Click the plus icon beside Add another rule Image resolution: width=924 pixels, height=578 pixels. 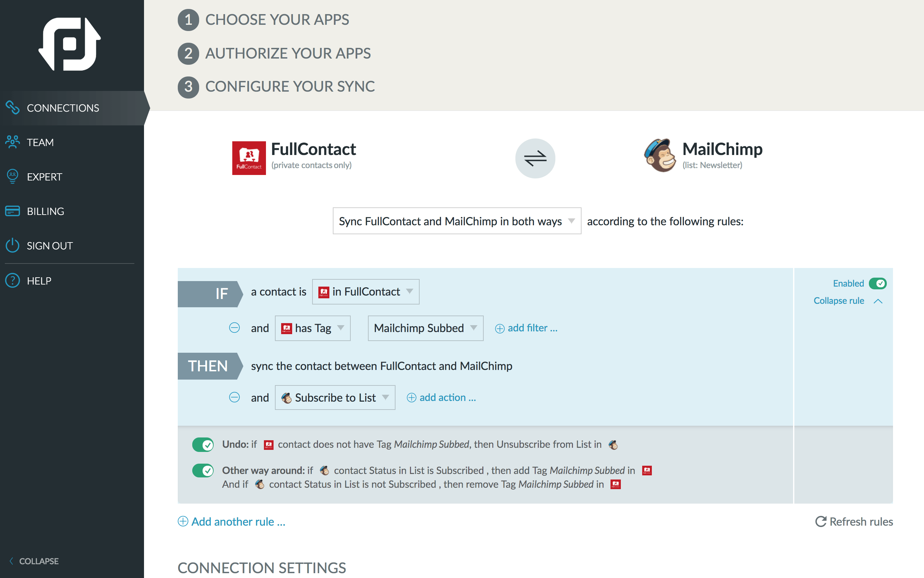pos(183,522)
